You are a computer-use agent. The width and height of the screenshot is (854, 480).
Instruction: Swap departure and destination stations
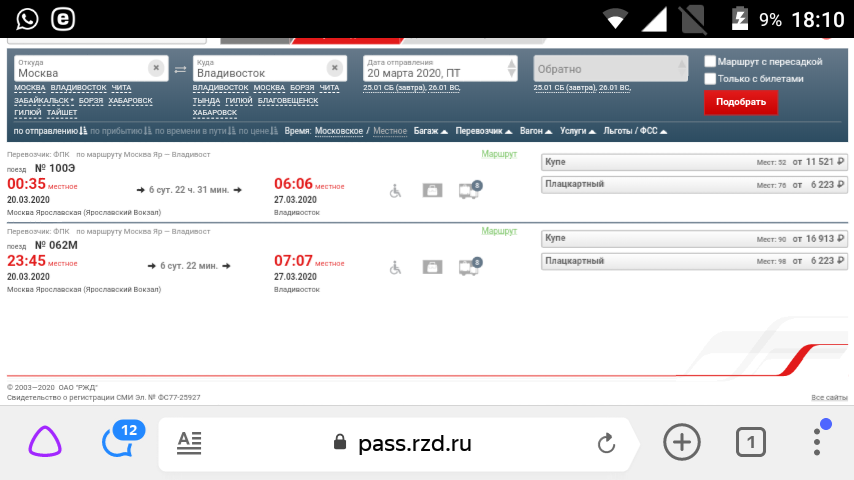pyautogui.click(x=180, y=69)
